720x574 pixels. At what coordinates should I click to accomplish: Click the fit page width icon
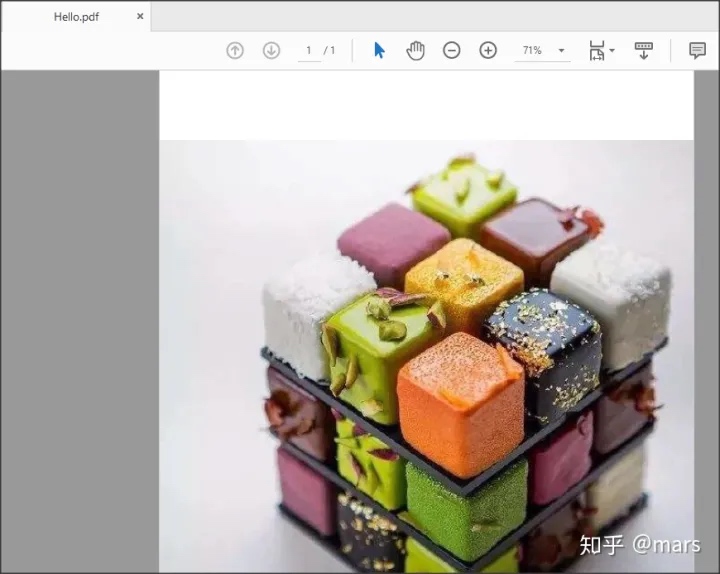coord(597,50)
